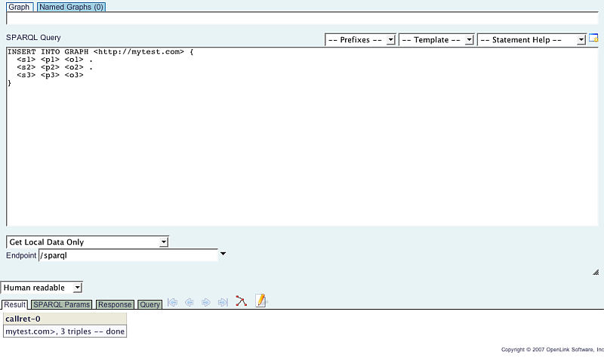Open the Response tab
This screenshot has width=604, height=364.
point(115,304)
